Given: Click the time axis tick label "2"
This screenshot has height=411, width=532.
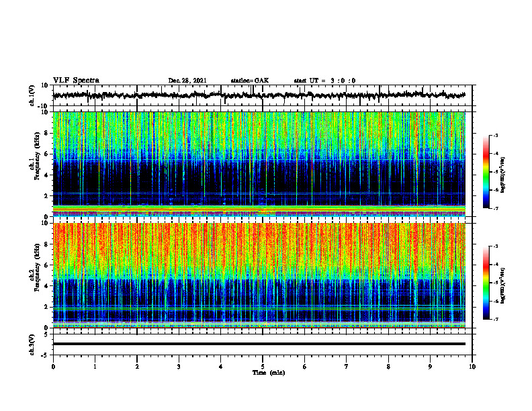Looking at the screenshot, I should pyautogui.click(x=137, y=367).
